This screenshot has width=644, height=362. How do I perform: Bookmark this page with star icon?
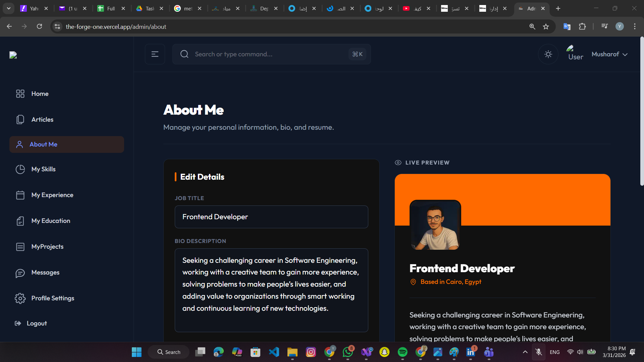point(546,26)
